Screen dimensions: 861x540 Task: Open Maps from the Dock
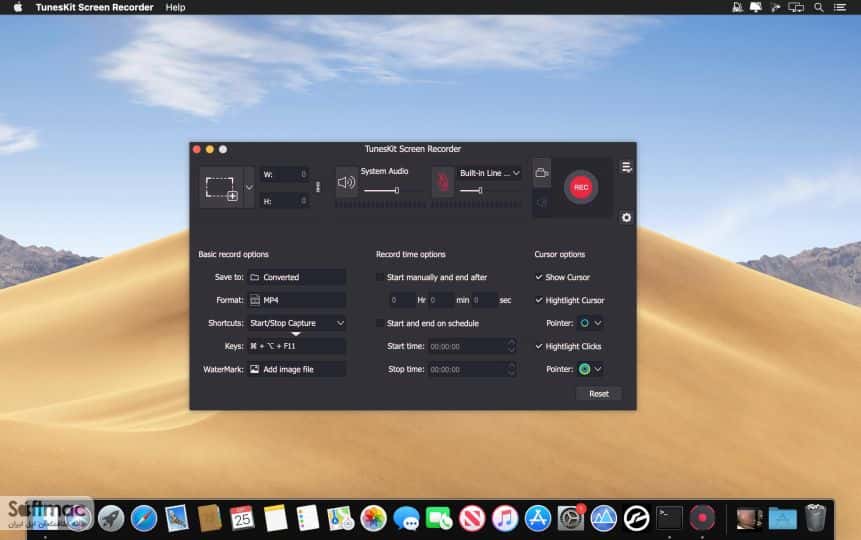tap(340, 518)
